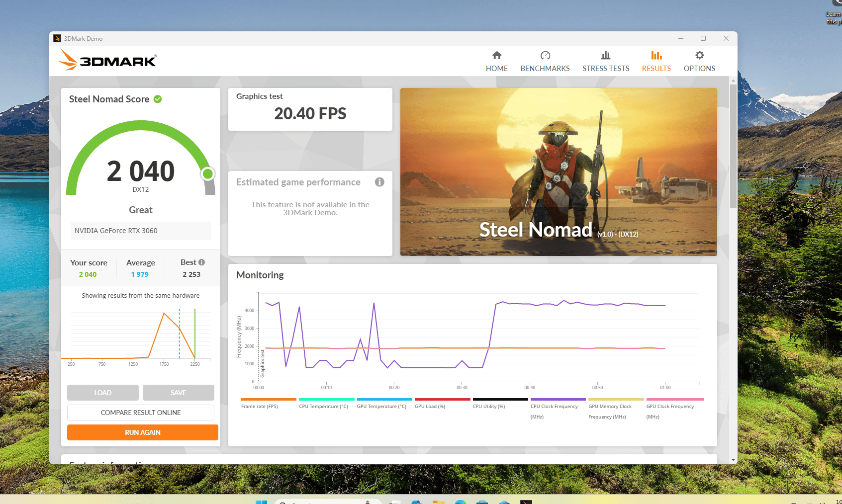The image size is (842, 504).
Task: Click the green validation checkmark icon
Action: click(x=158, y=99)
